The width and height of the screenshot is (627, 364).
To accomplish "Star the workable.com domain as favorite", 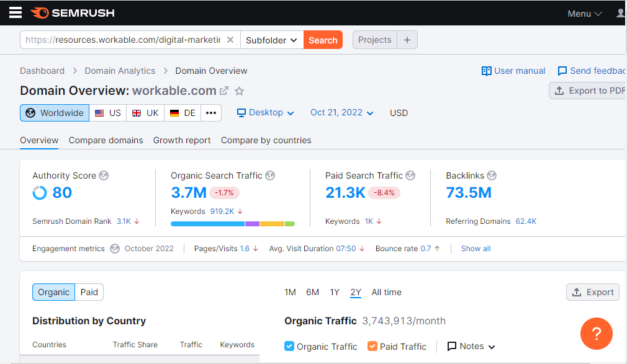I will coord(239,91).
